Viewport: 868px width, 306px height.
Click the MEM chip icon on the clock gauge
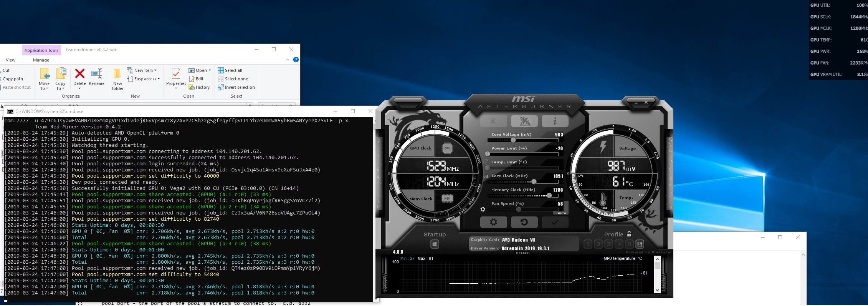[447, 198]
